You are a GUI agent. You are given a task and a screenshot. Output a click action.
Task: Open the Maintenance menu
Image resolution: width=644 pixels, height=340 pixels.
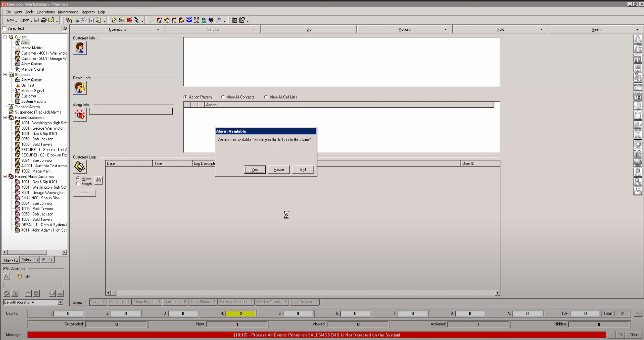coord(68,12)
